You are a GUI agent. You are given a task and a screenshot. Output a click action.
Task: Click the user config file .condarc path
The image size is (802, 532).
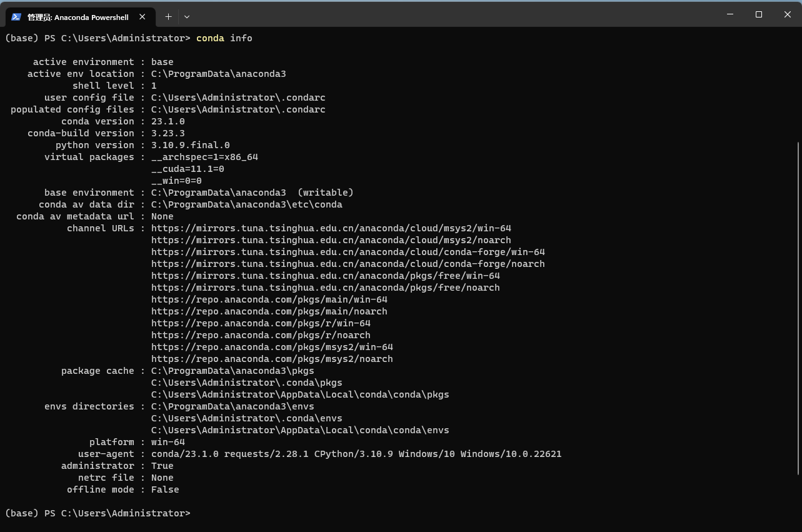click(238, 98)
